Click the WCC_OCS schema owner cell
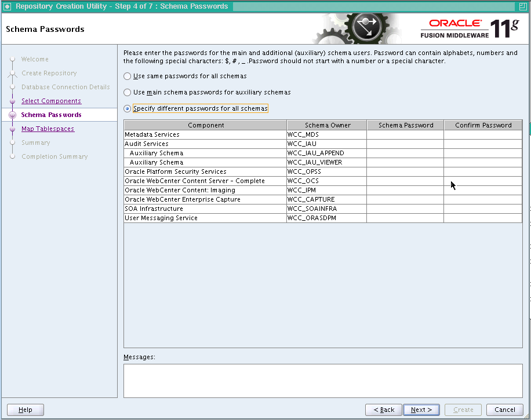 pyautogui.click(x=326, y=181)
